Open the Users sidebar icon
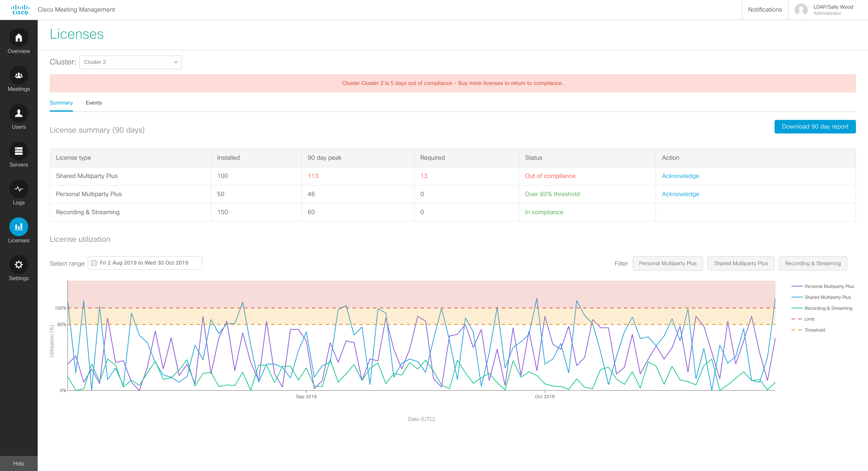The height and width of the screenshot is (471, 868). [19, 113]
